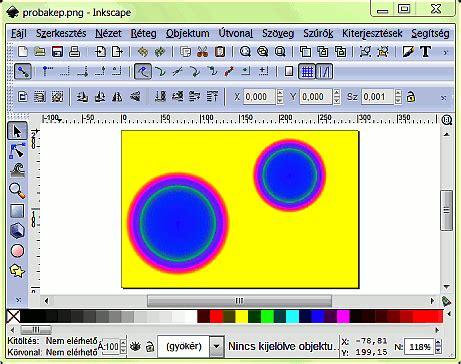Open the Kiterjesztések menu
Screen dimensions: 461x364
point(372,33)
